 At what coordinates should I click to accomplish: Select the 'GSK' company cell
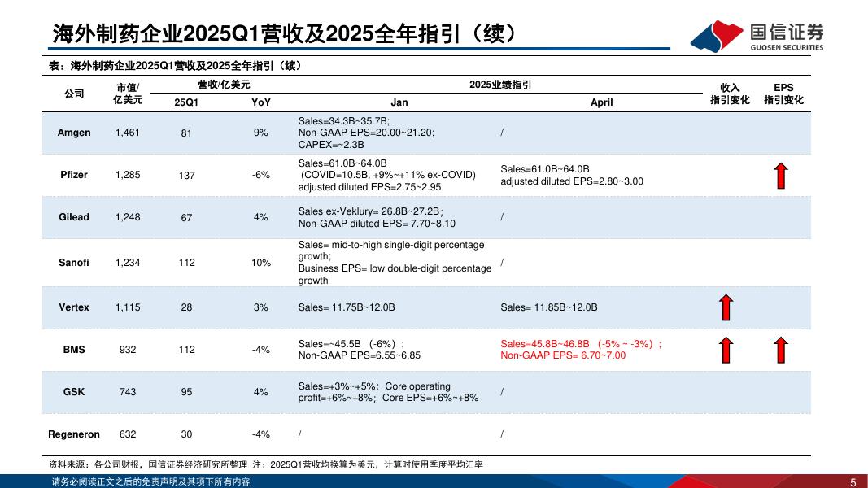(x=74, y=392)
